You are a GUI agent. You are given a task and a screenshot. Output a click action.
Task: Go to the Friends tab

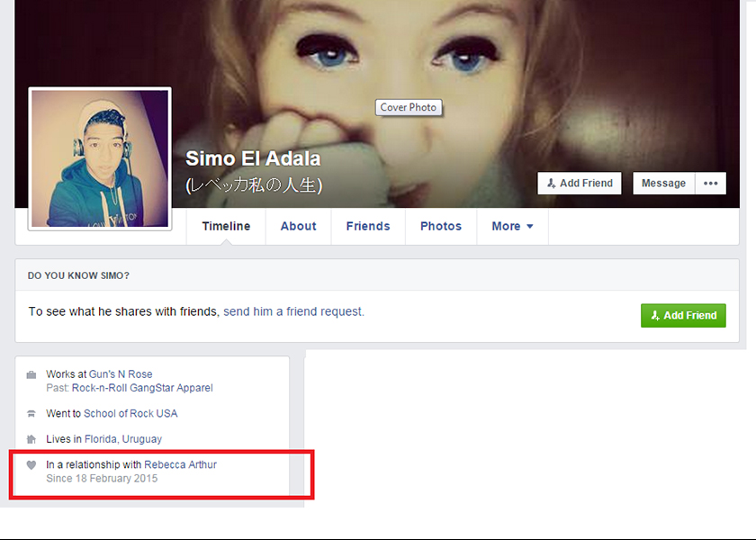[368, 227]
